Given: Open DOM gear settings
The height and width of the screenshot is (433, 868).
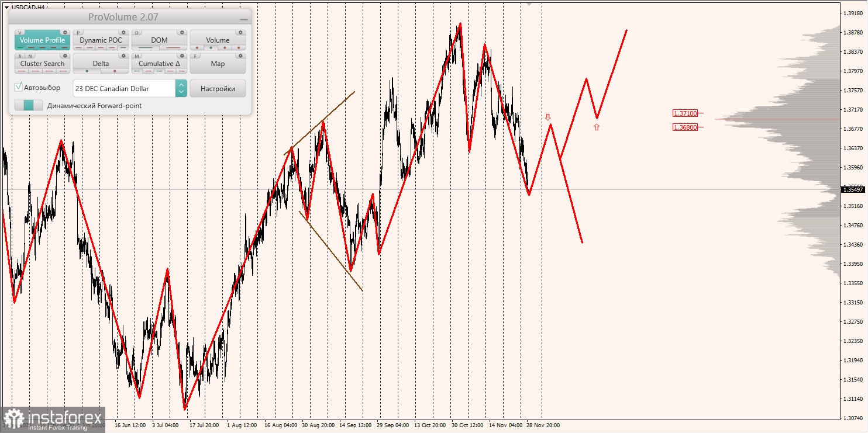Looking at the screenshot, I should pyautogui.click(x=182, y=33).
